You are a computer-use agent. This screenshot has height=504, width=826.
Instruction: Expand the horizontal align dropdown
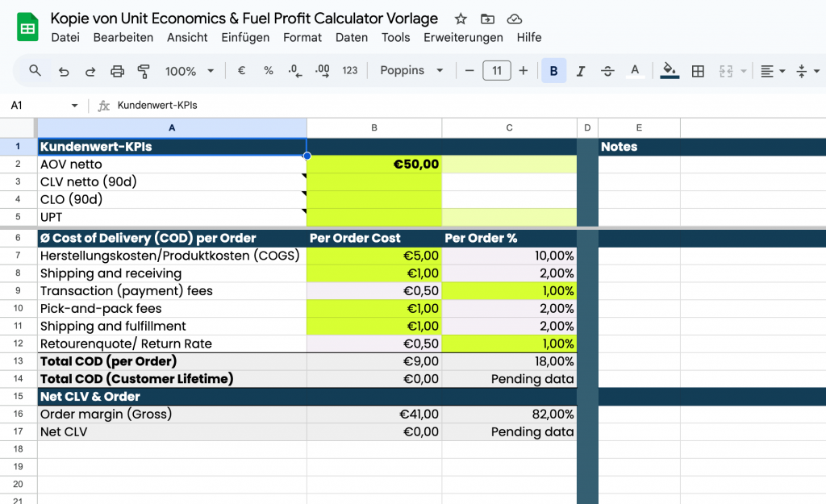773,71
